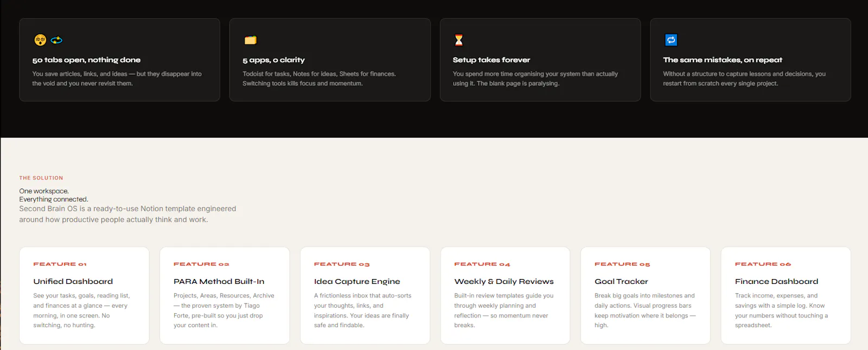Click the 'FEATURE 03' label
The height and width of the screenshot is (350, 868).
(x=342, y=264)
